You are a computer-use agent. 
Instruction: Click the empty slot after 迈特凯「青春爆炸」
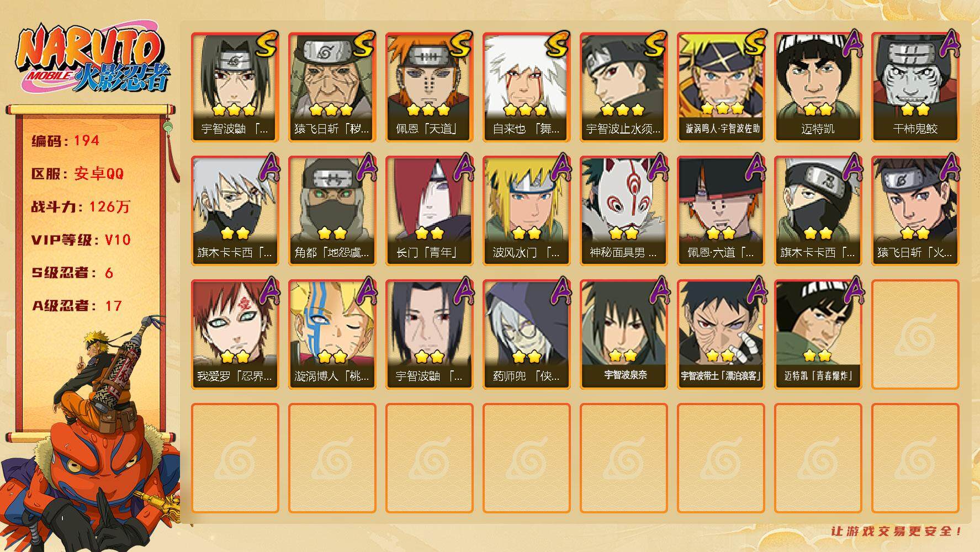pyautogui.click(x=915, y=334)
